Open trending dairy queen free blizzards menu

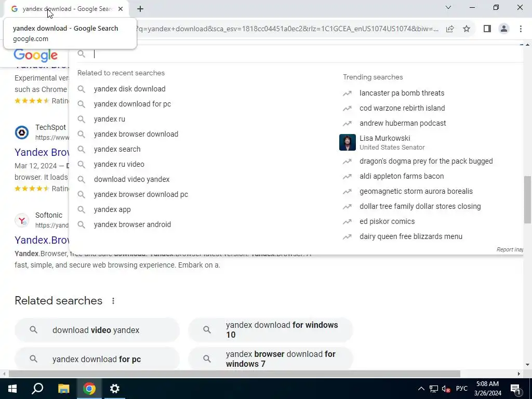(x=411, y=236)
